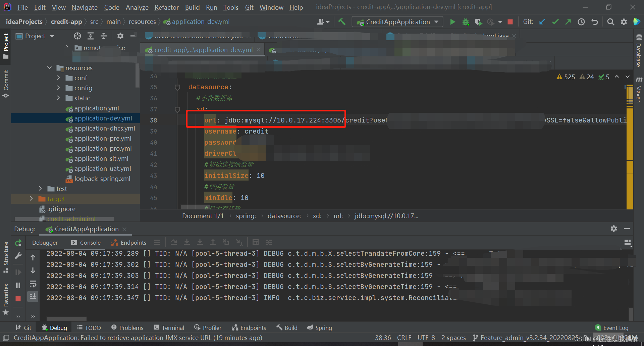The width and height of the screenshot is (644, 346).
Task: Expand the static folder
Action: coord(59,98)
